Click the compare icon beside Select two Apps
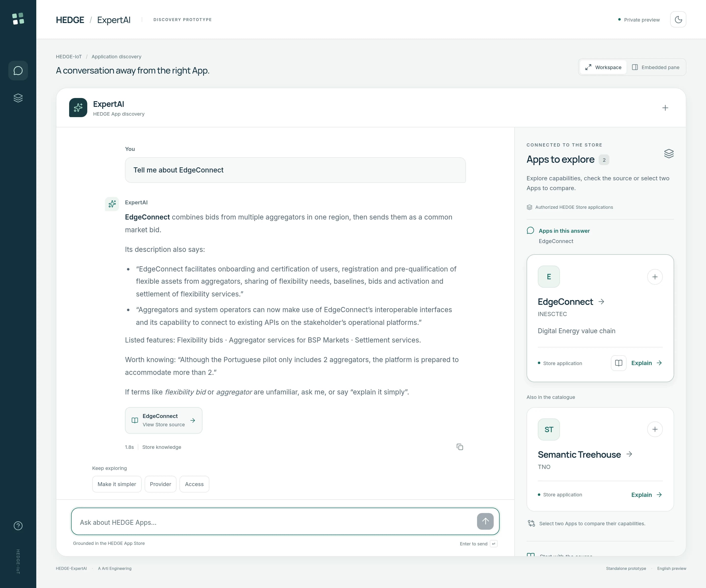 (531, 524)
